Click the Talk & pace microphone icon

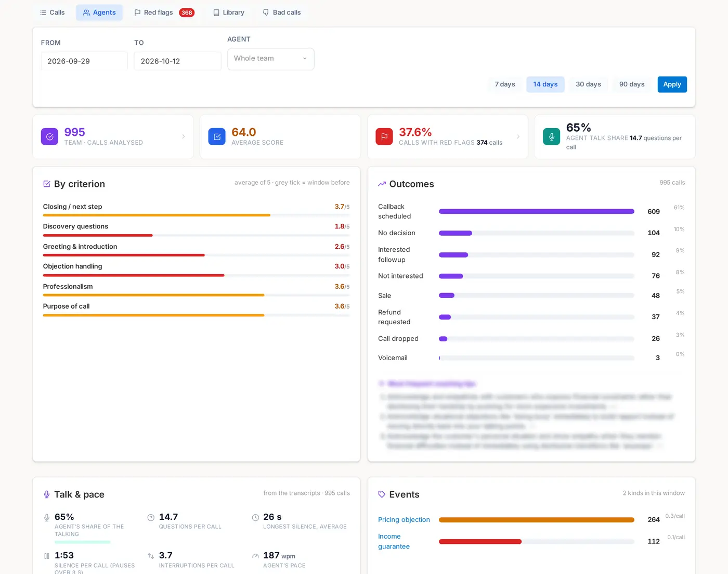[47, 494]
